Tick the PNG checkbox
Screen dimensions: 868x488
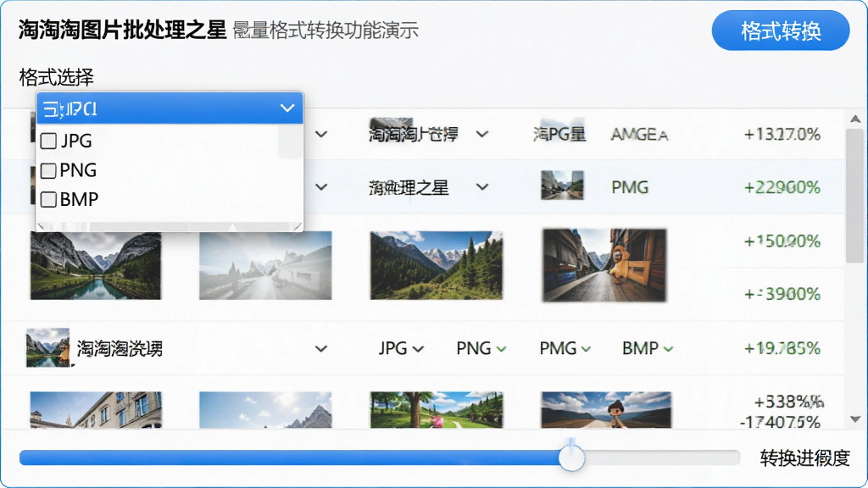[48, 170]
